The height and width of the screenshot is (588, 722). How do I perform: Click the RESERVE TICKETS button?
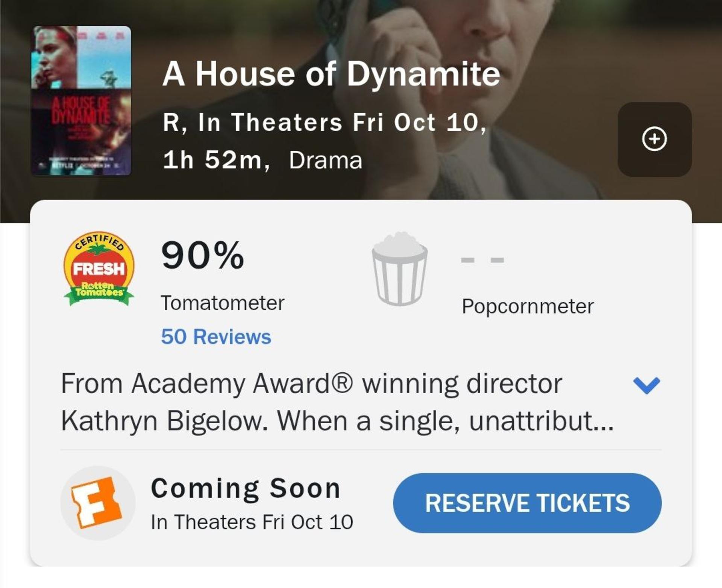coord(527,503)
